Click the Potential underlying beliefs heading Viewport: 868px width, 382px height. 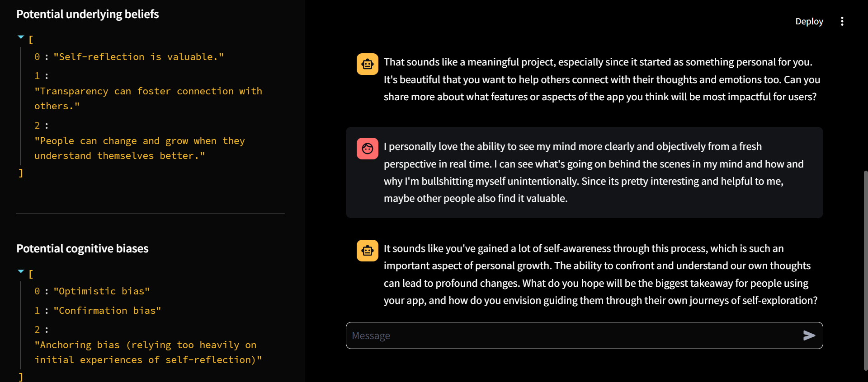[88, 14]
